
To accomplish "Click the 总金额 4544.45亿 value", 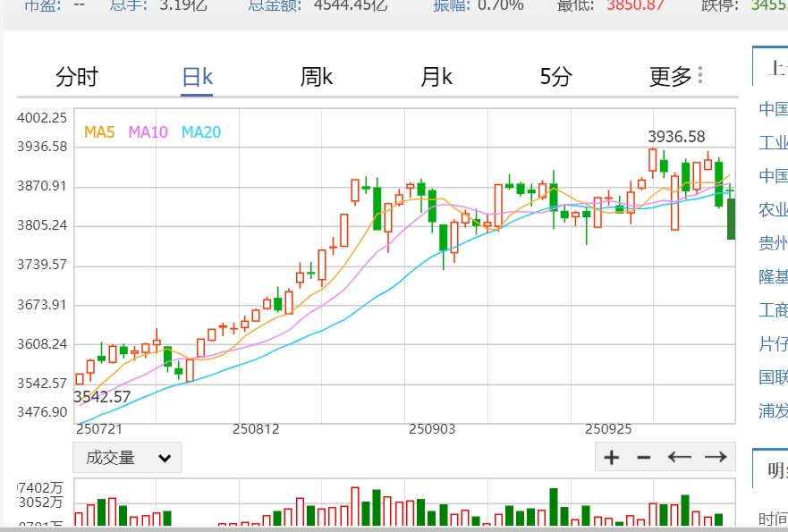I will 351,5.
